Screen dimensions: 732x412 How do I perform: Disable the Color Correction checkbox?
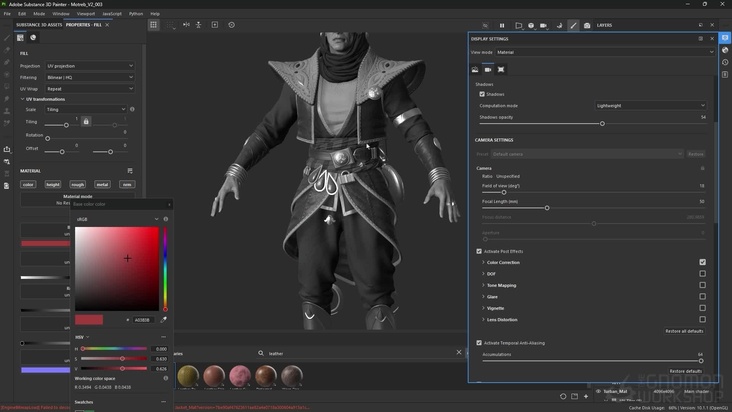[x=703, y=262]
